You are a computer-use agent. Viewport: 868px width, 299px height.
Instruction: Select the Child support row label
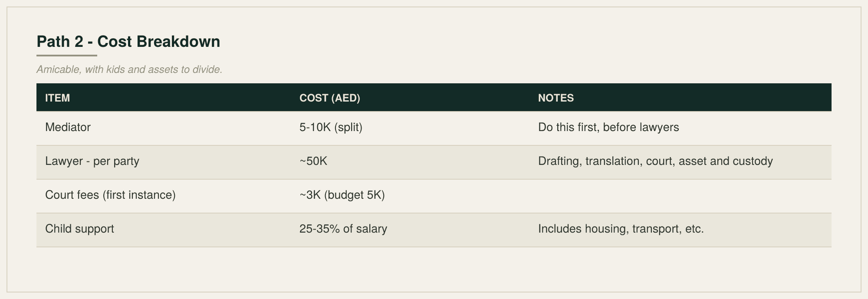click(x=79, y=229)
